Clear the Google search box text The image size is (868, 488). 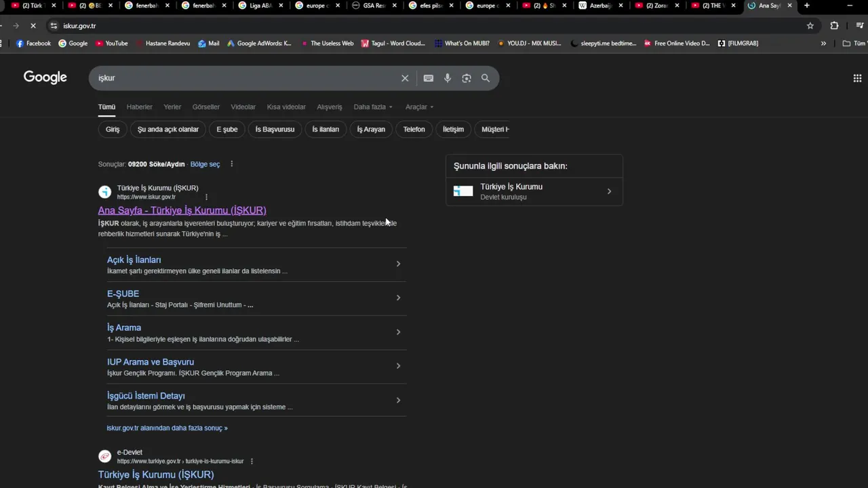(x=405, y=78)
